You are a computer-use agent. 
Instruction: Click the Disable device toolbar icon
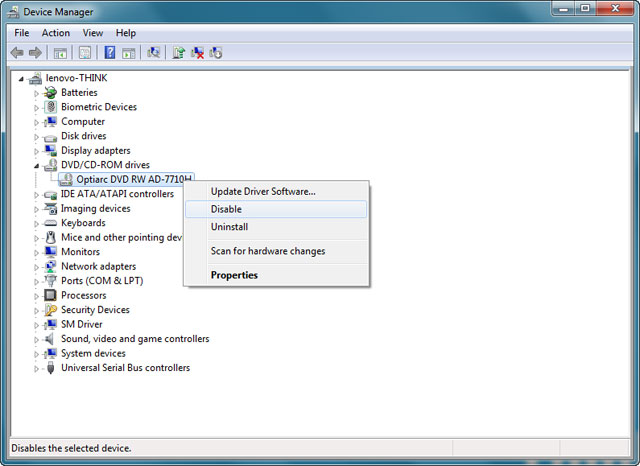tap(216, 53)
